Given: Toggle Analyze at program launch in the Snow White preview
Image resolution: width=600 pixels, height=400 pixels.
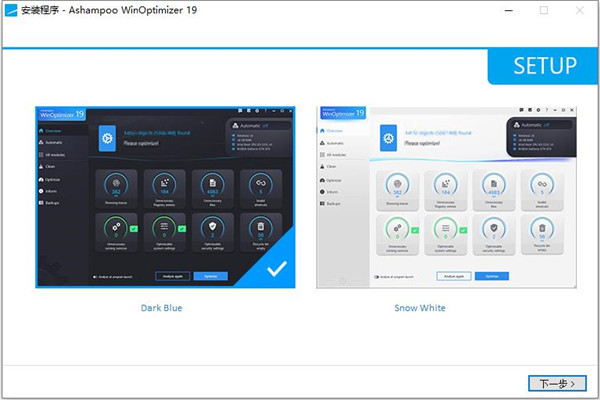Looking at the screenshot, I should tap(377, 277).
